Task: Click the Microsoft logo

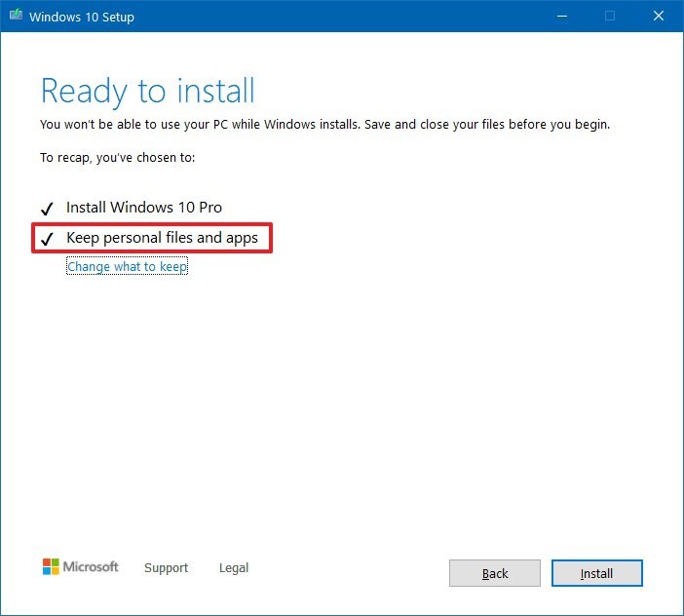Action: click(x=80, y=566)
